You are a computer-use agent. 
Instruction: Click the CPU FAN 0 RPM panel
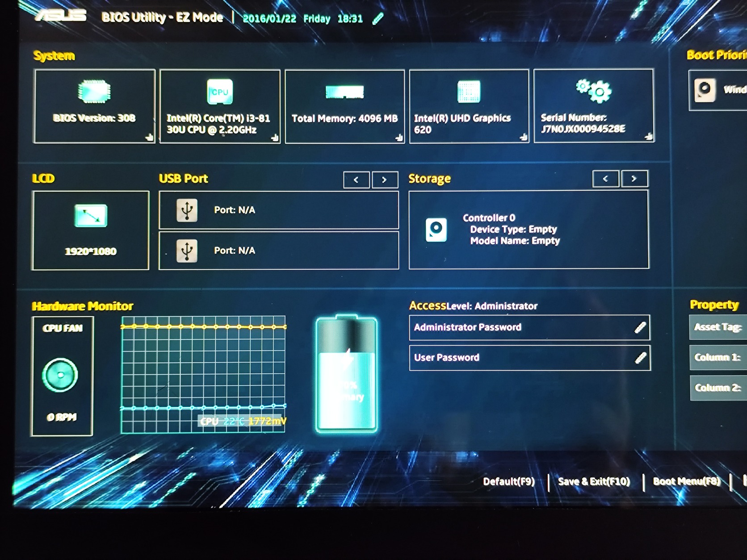(x=62, y=376)
